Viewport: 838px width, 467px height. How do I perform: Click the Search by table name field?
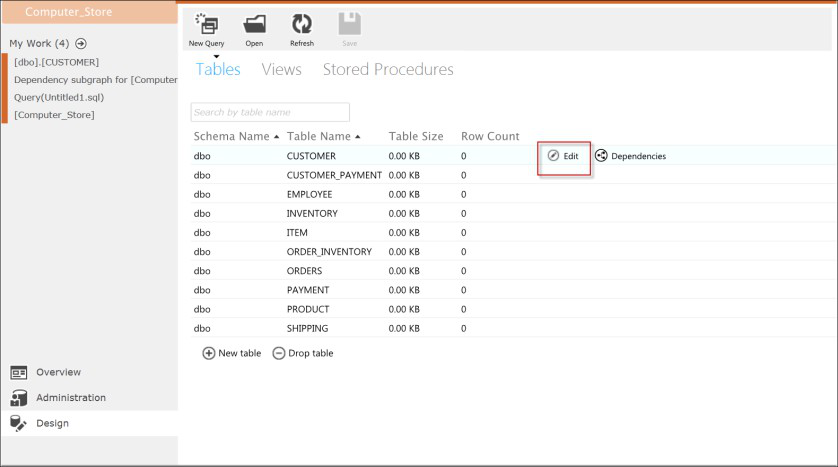[x=270, y=112]
